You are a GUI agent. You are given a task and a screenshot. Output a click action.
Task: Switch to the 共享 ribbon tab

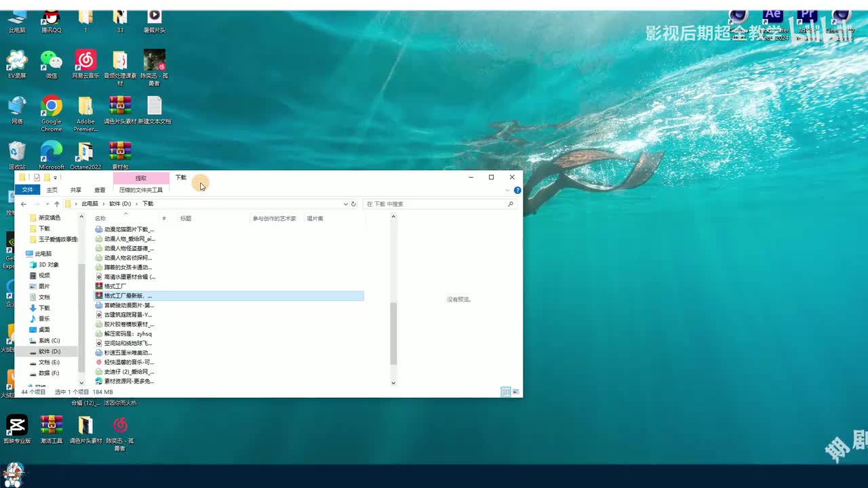point(75,190)
